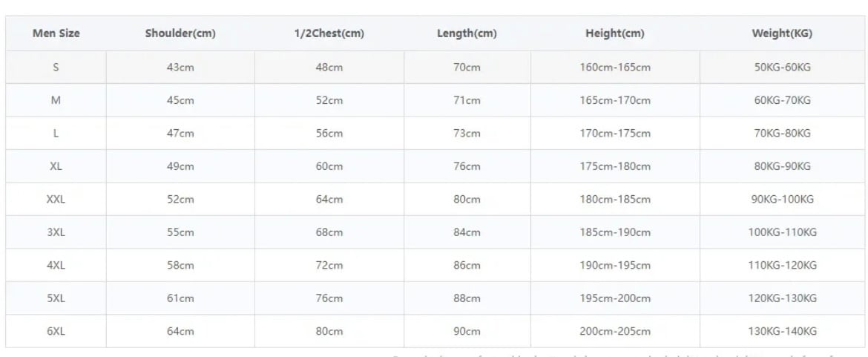The image size is (868, 357).
Task: Select the S size row label
Action: (x=56, y=68)
